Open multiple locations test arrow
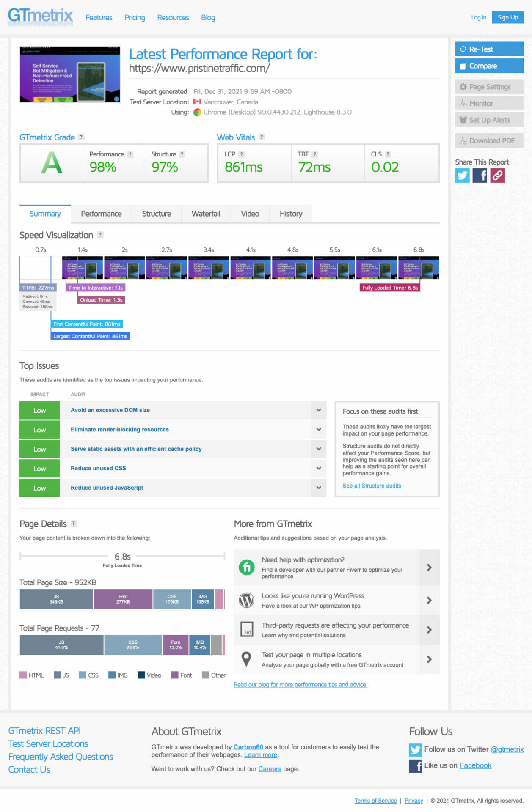532x812 pixels. [x=429, y=659]
